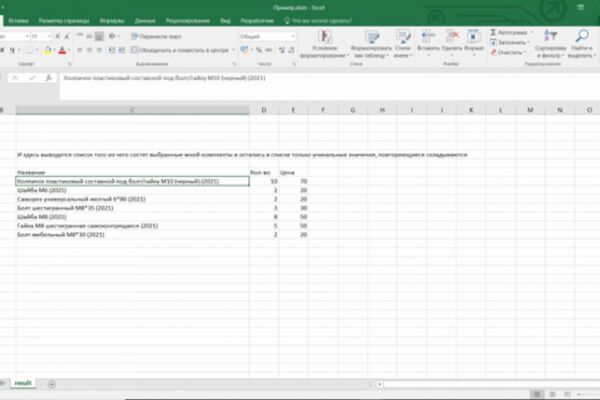The width and height of the screenshot is (600, 400).
Task: Open the Формулы ribbon tab
Action: click(112, 21)
